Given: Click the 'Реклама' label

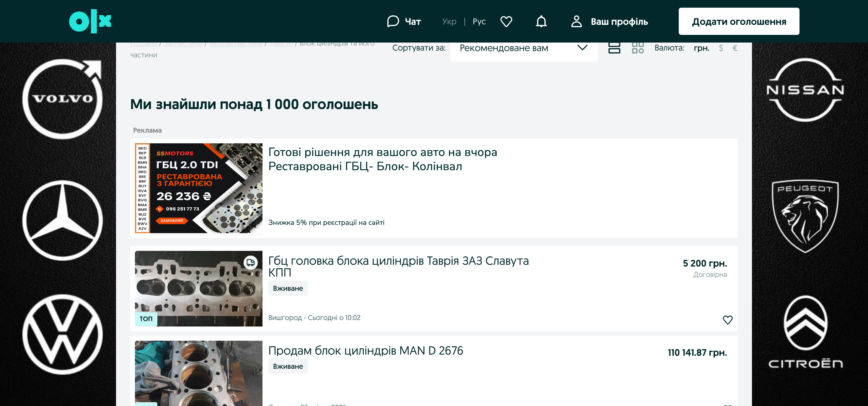Looking at the screenshot, I should pos(147,130).
